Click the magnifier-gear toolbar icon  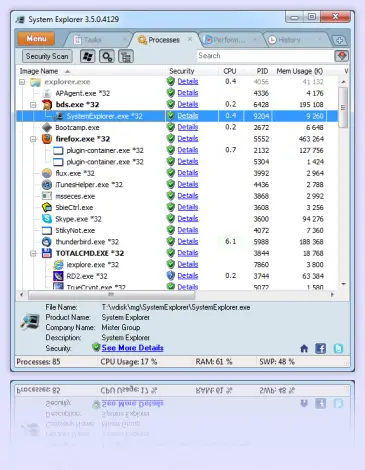(107, 56)
